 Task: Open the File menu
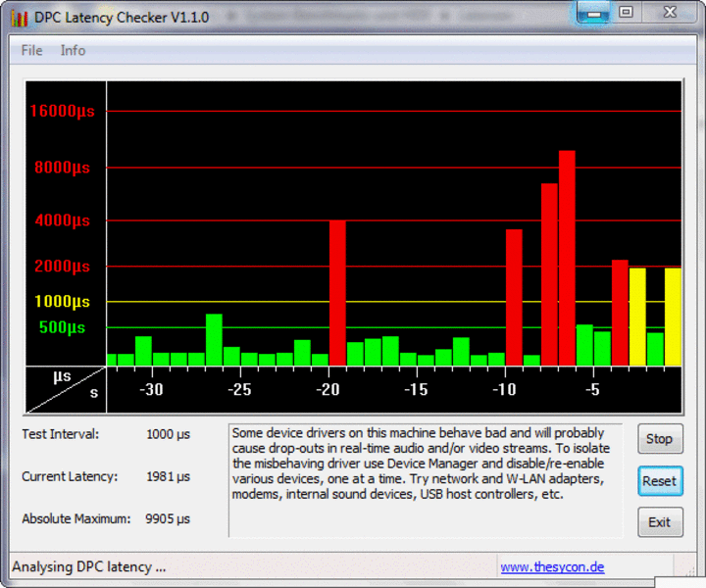click(32, 50)
